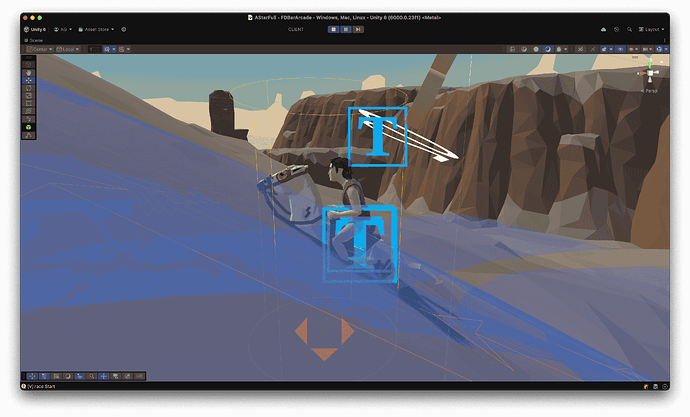Click the console message 'race Start'

(x=41, y=386)
